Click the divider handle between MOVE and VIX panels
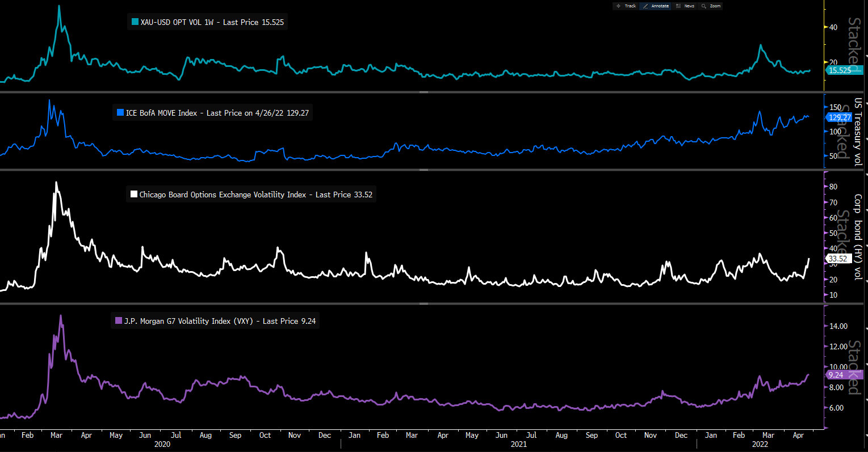The image size is (868, 452). click(423, 170)
